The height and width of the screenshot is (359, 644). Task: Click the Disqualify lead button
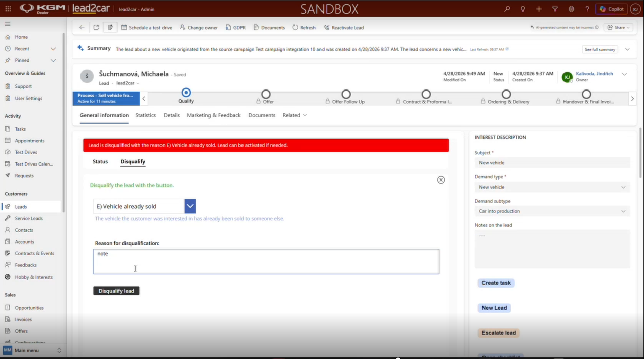(x=116, y=291)
